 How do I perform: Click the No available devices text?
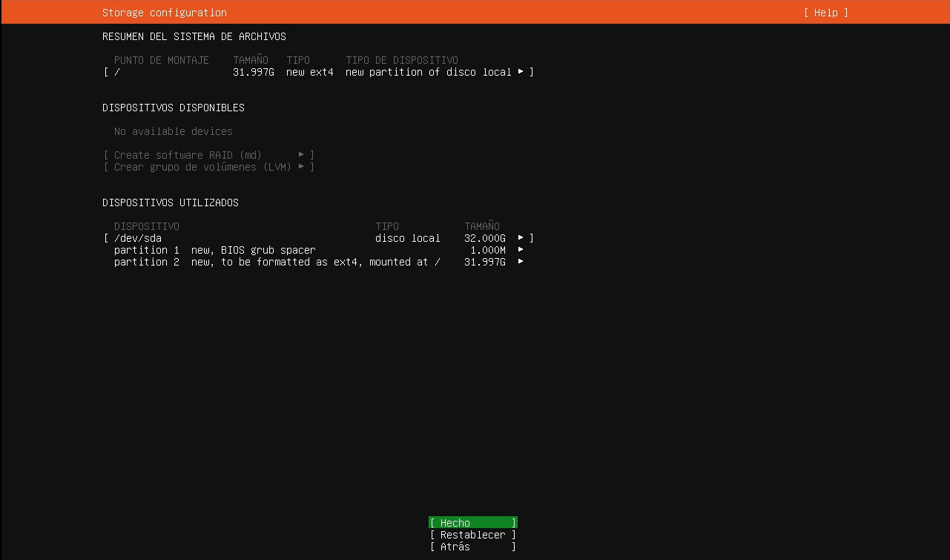[x=174, y=131]
